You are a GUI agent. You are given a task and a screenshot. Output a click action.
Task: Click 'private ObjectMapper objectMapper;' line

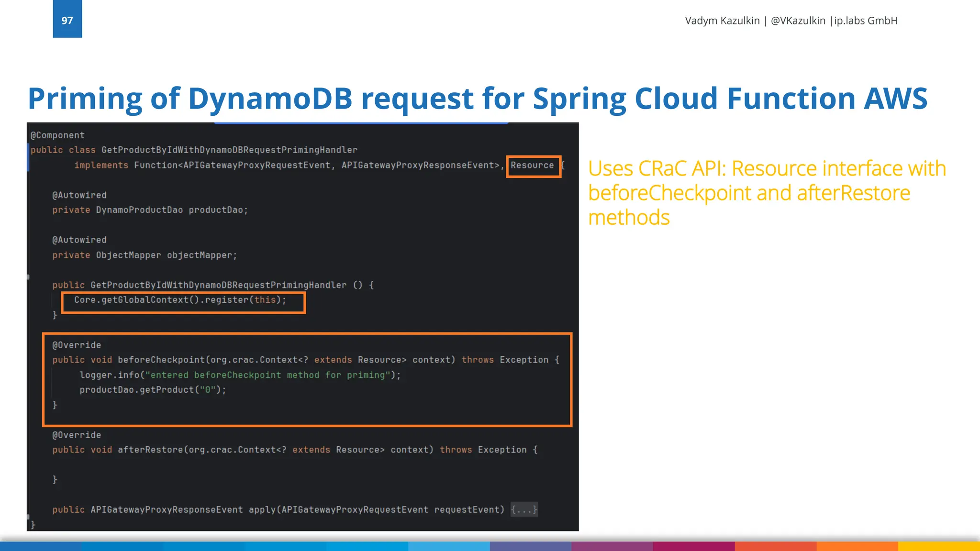[145, 255]
